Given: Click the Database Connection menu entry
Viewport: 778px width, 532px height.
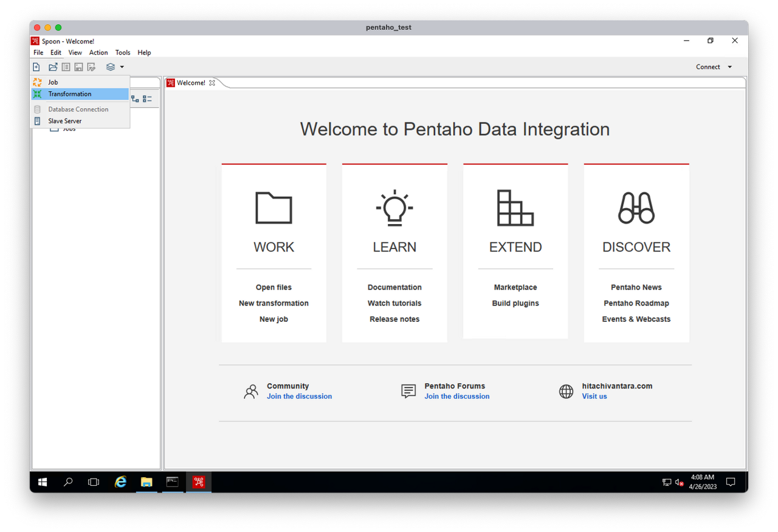Looking at the screenshot, I should click(80, 109).
